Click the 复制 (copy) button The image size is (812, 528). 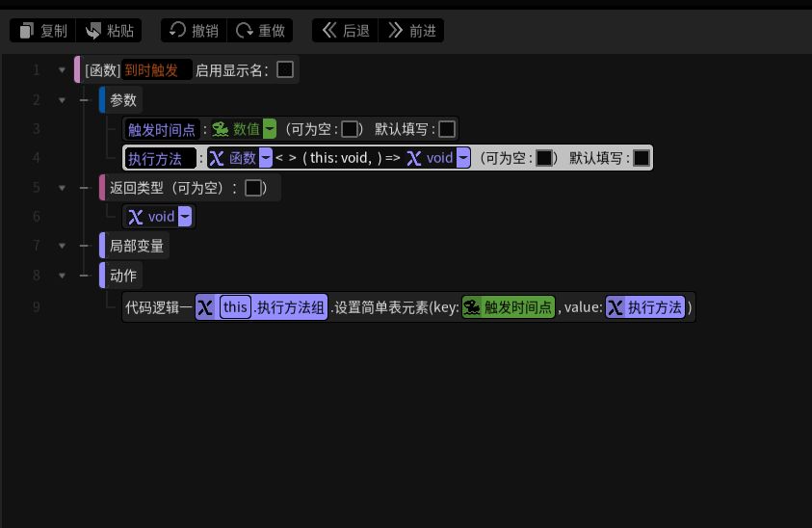coord(43,31)
